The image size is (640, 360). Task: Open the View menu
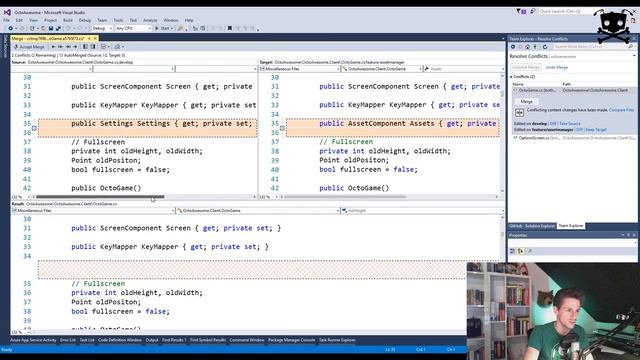pos(33,20)
